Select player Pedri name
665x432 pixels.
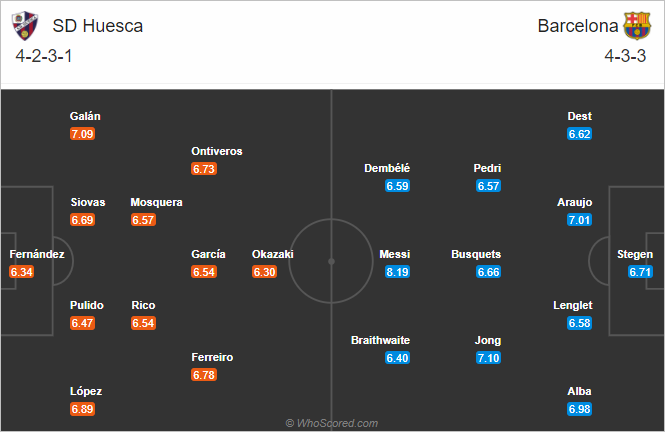pyautogui.click(x=487, y=168)
